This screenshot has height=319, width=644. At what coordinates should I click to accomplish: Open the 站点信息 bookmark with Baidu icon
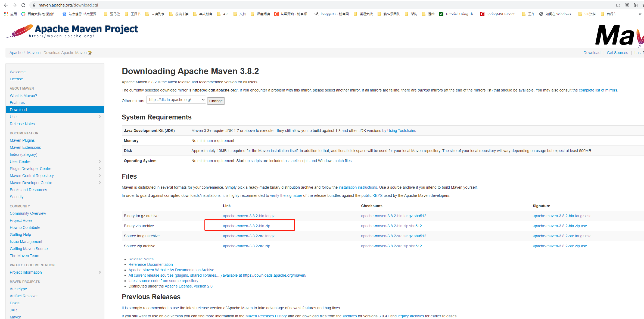[x=81, y=14]
